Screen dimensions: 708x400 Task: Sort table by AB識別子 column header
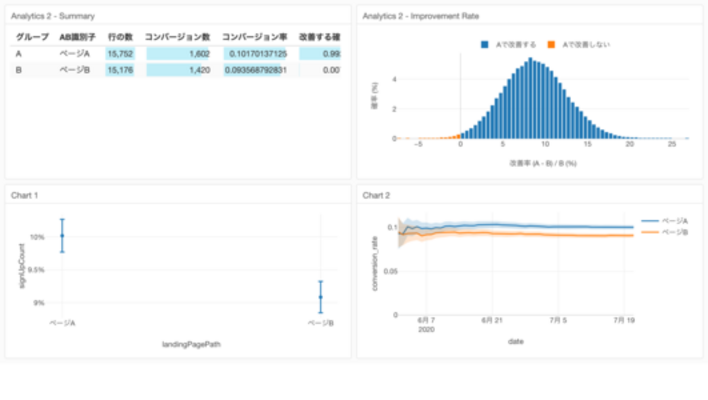77,37
